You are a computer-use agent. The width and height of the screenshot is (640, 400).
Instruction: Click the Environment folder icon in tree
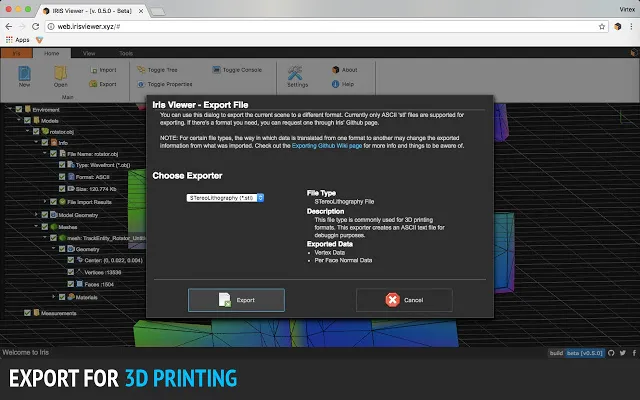tap(28, 109)
